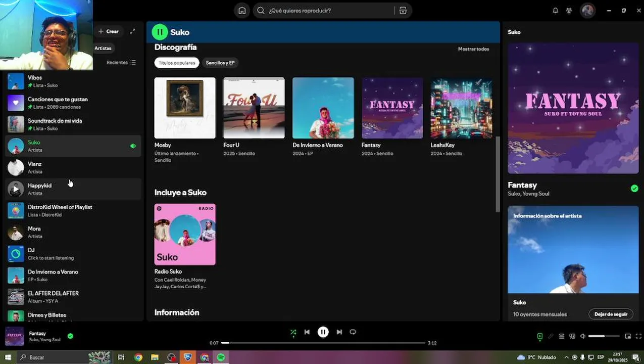644x364 pixels.
Task: Click the Dejar de seguir button
Action: [x=611, y=314]
